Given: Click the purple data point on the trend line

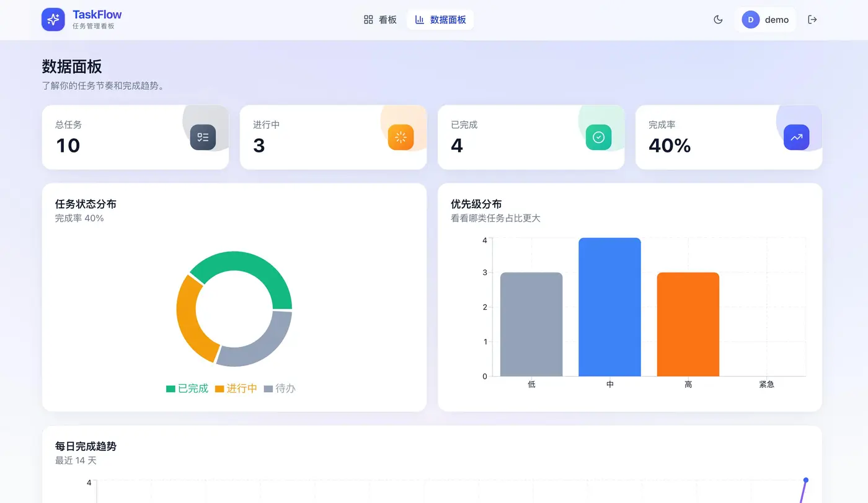Looking at the screenshot, I should tap(805, 480).
